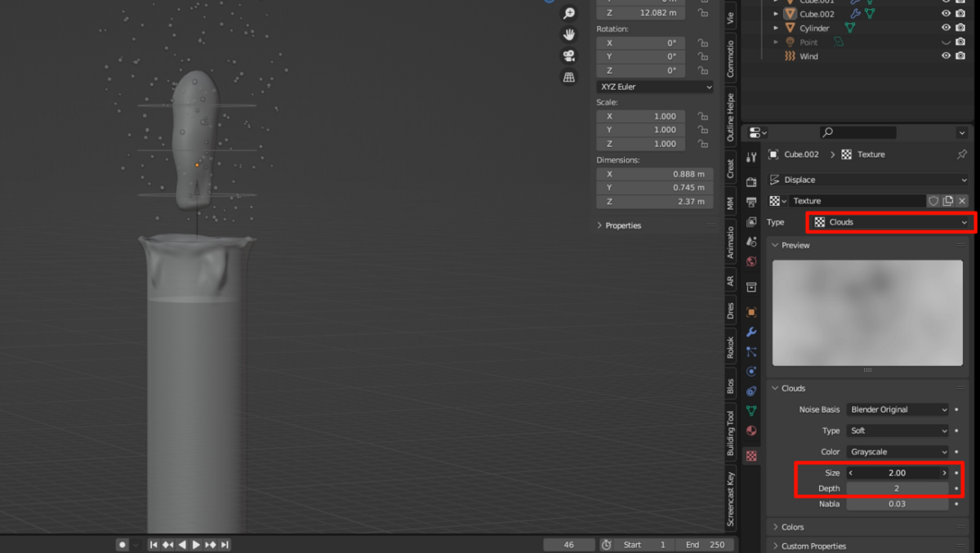Open the Screencast Key sidebar tab

730,498
